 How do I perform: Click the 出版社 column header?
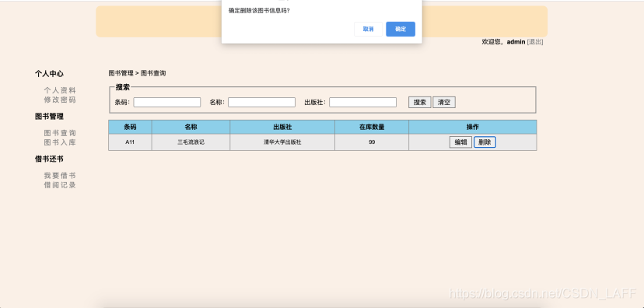[282, 127]
